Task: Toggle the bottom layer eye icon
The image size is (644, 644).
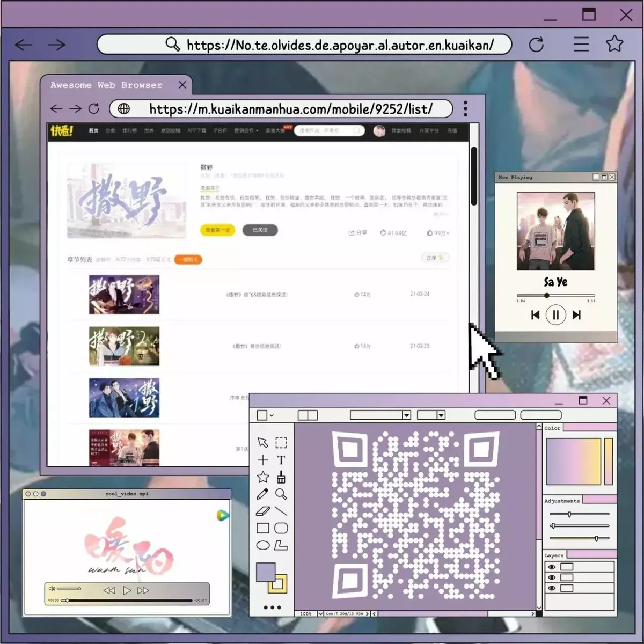Action: (x=552, y=588)
